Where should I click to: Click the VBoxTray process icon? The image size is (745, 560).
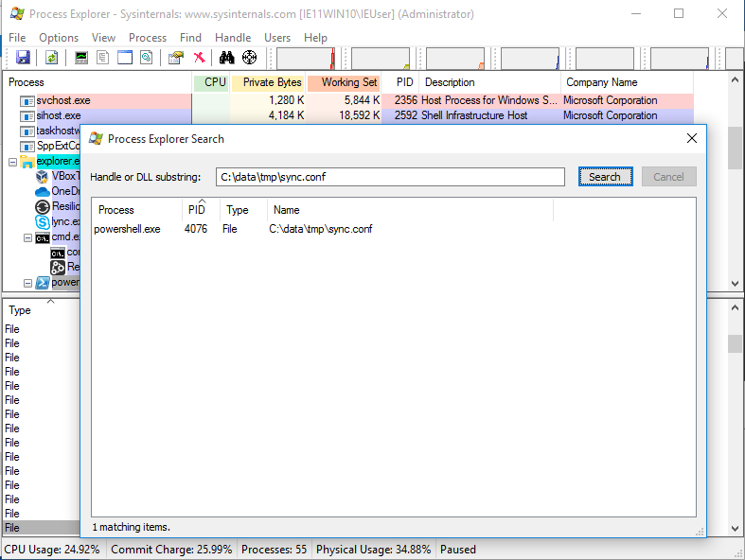[43, 176]
